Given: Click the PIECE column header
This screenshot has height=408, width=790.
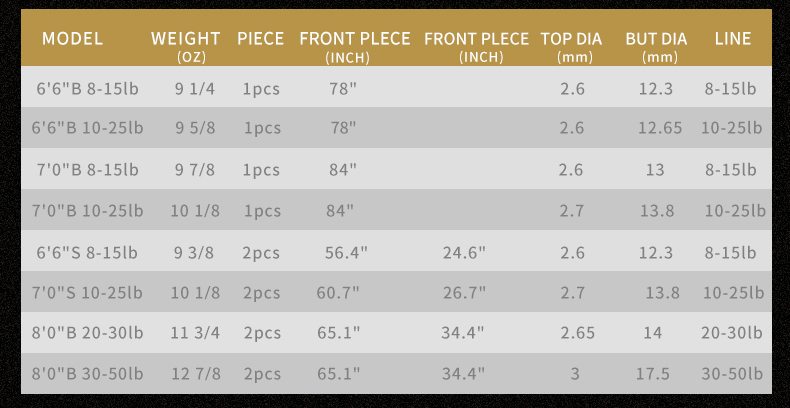Looking at the screenshot, I should click(260, 39).
